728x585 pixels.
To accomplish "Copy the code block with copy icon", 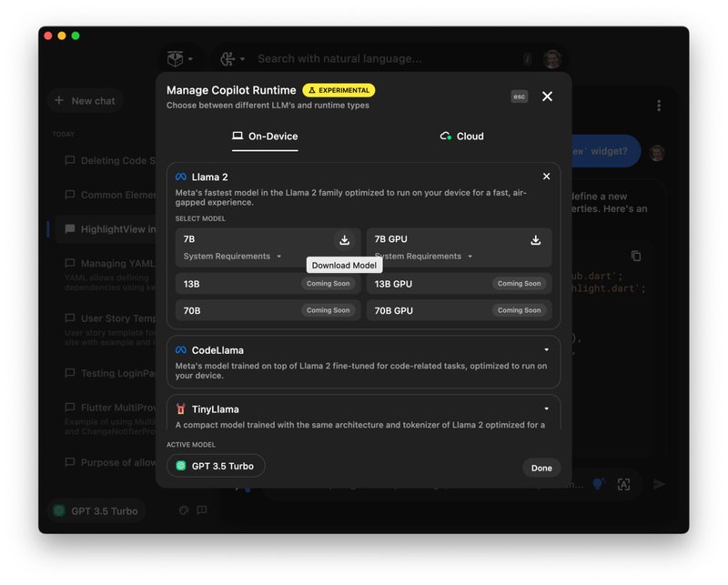I will pos(636,256).
